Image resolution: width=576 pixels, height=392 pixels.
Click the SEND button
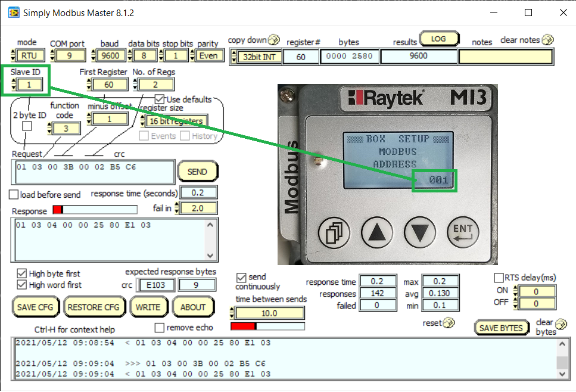click(198, 172)
